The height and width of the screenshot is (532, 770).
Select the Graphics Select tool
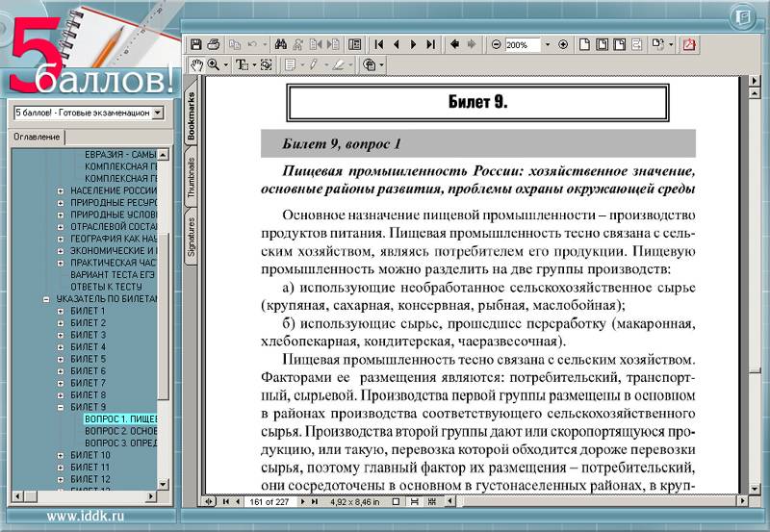(267, 64)
